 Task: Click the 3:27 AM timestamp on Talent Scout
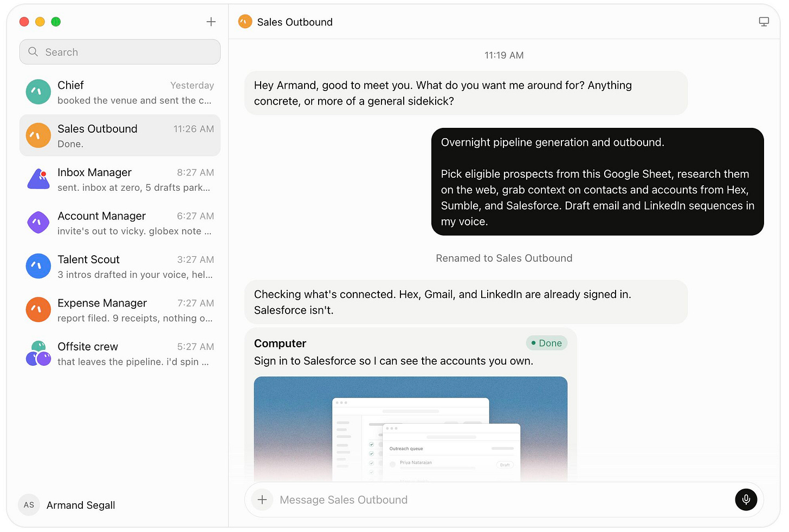196,259
